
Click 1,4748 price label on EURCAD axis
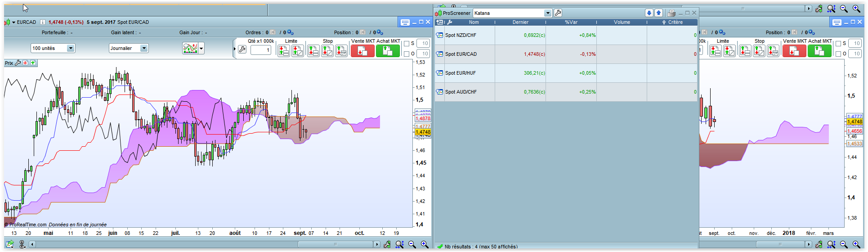[423, 132]
